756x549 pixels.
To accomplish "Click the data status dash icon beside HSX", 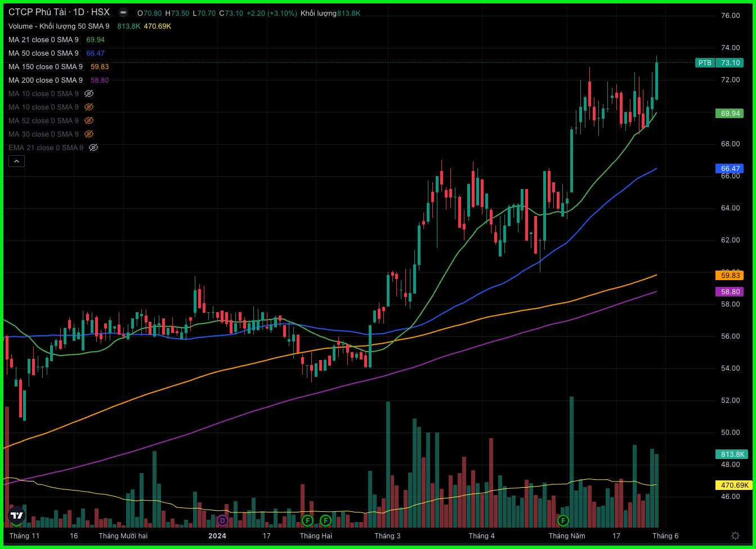I will (x=123, y=12).
